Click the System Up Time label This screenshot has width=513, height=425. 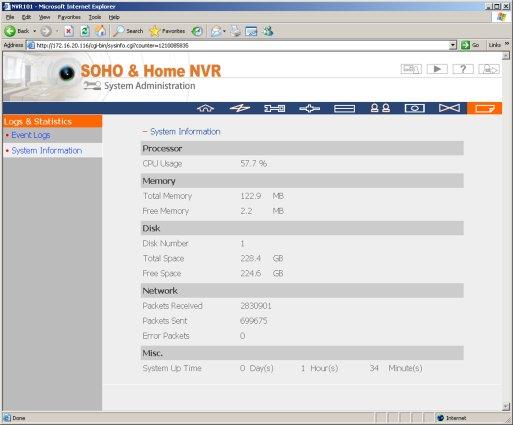click(172, 368)
